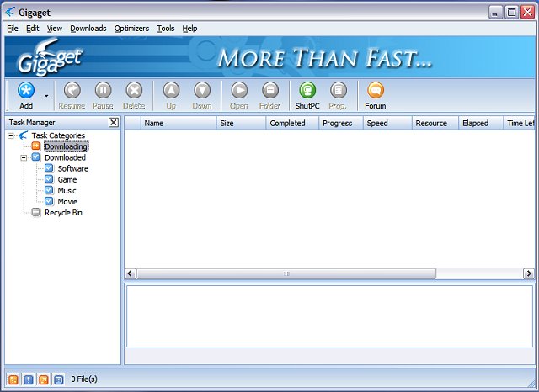Image resolution: width=539 pixels, height=392 pixels.
Task: Click the scroll right arrow of task list
Action: [x=528, y=273]
